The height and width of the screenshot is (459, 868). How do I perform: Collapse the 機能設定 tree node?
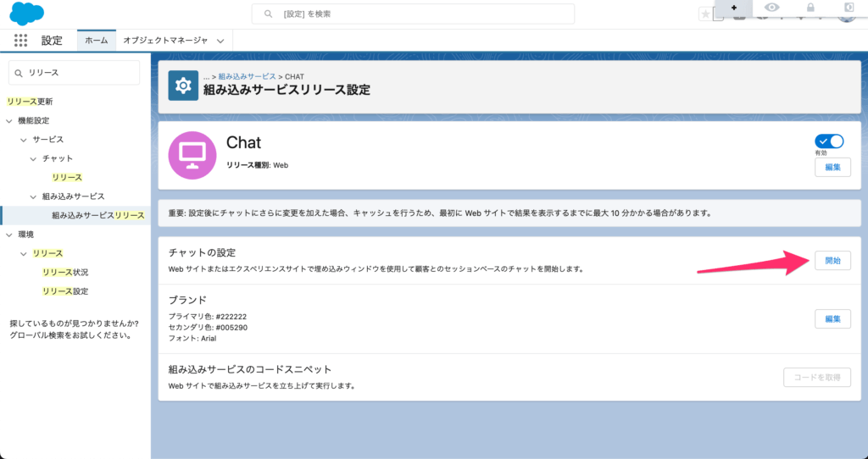(x=8, y=120)
